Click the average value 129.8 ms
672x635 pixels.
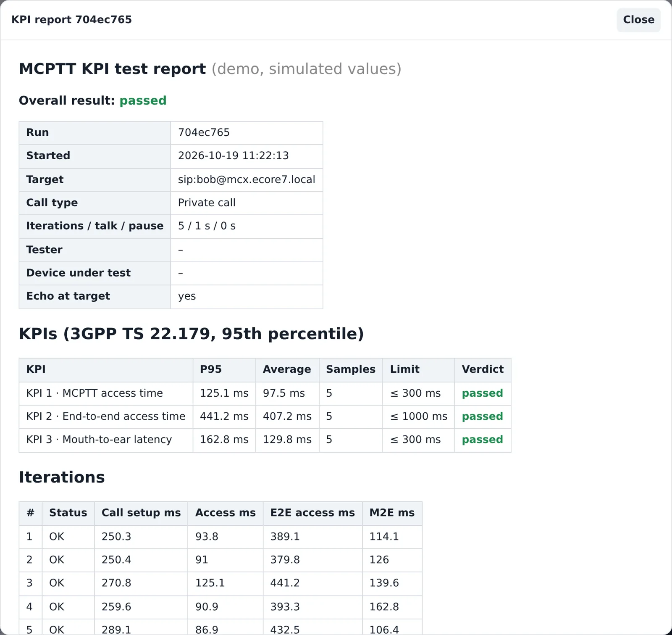[287, 440]
